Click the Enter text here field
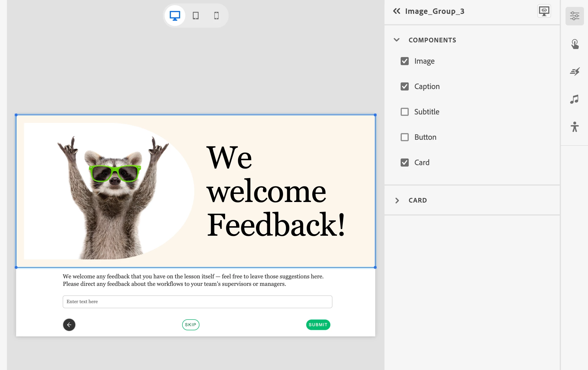The height and width of the screenshot is (370, 588). 197,302
